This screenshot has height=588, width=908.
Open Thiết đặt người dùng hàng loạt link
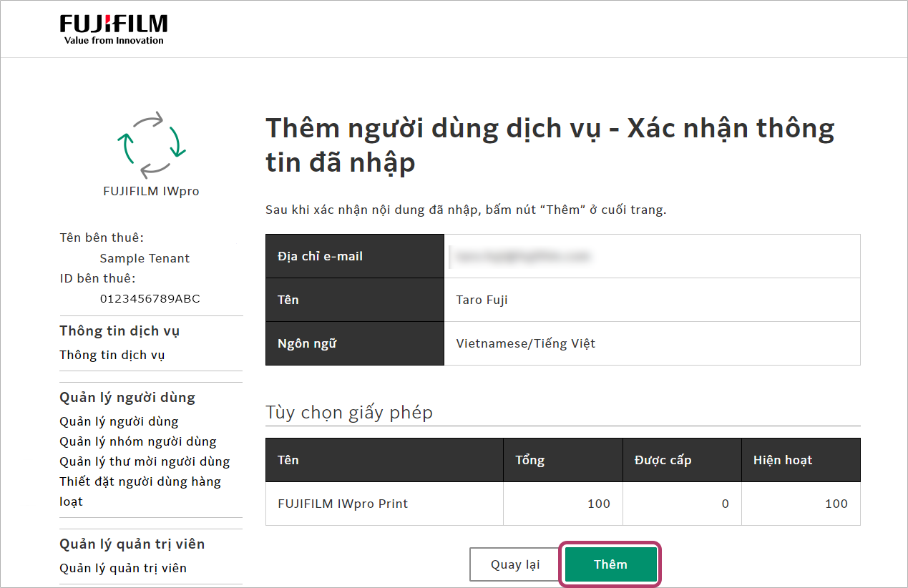click(x=140, y=491)
